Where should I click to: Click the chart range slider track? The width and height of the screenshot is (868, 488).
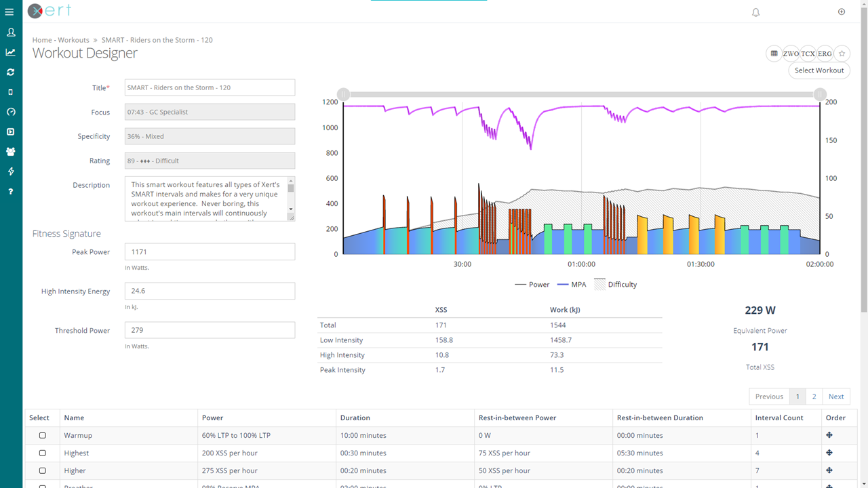click(582, 94)
